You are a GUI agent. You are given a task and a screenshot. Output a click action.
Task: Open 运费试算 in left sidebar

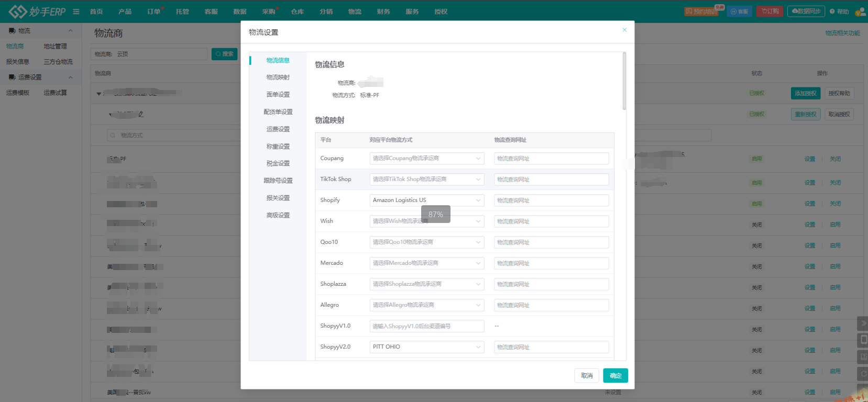(55, 93)
